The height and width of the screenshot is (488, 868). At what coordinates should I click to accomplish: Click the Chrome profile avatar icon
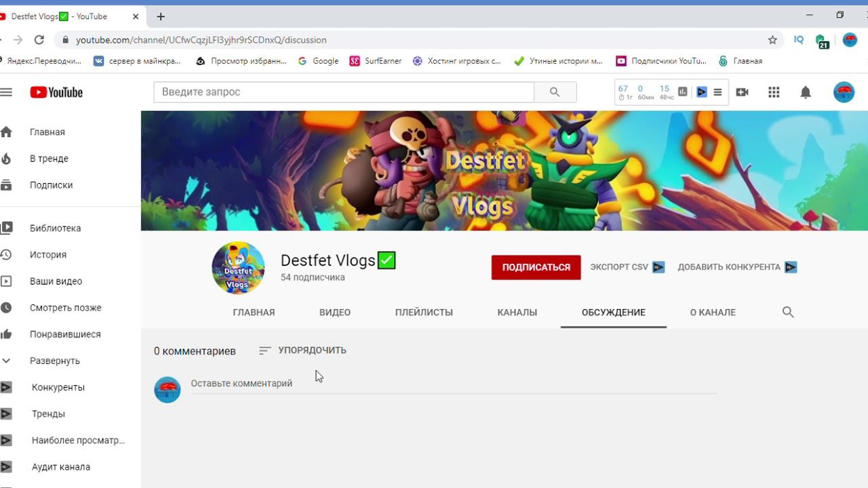click(850, 40)
